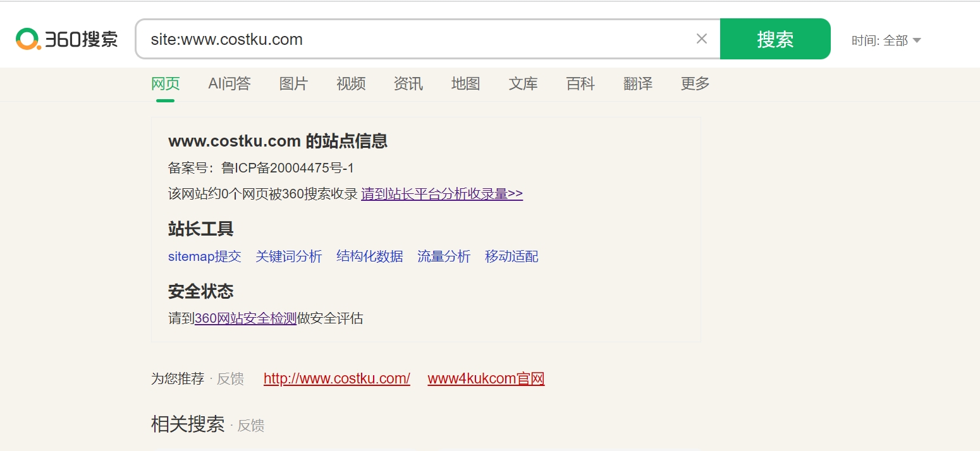Select the 网页 tab
The image size is (980, 451).
click(166, 83)
